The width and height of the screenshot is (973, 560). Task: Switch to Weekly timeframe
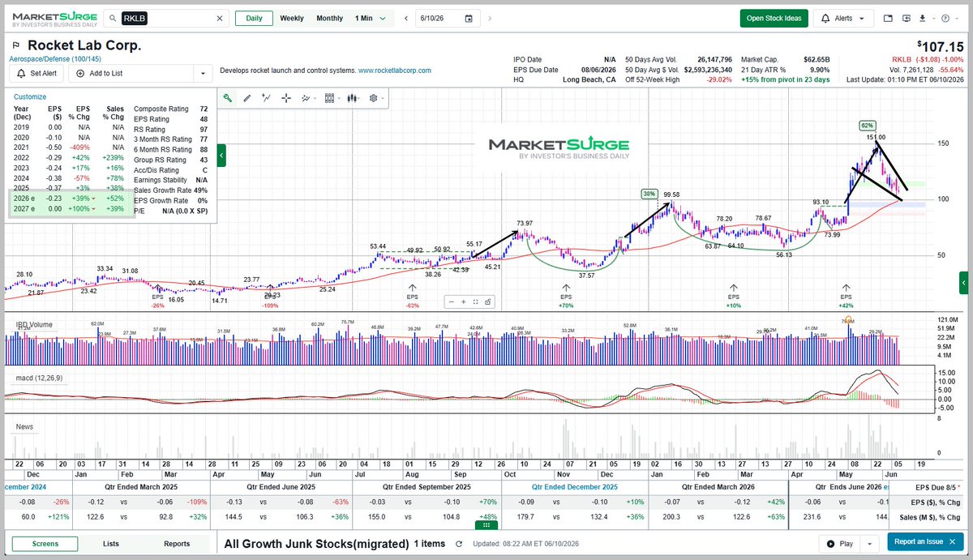click(292, 19)
